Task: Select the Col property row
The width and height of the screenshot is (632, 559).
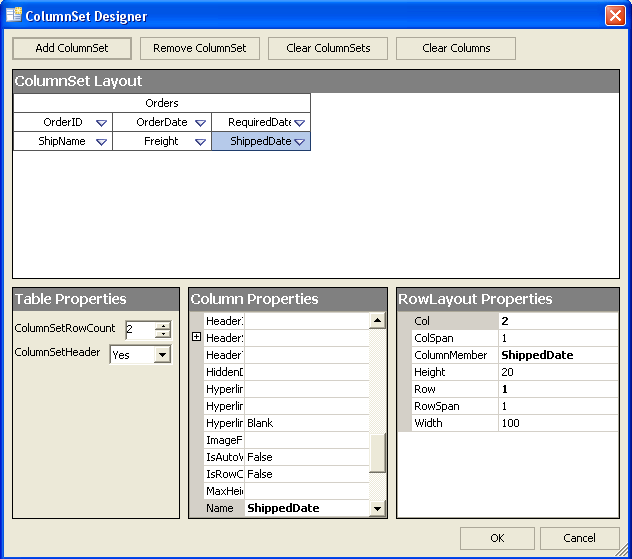Action: pos(515,321)
